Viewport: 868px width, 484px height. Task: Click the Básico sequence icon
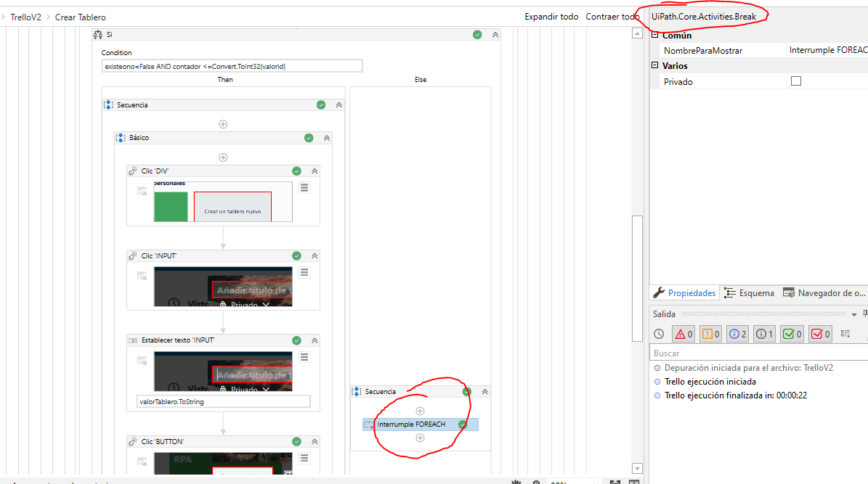(121, 138)
